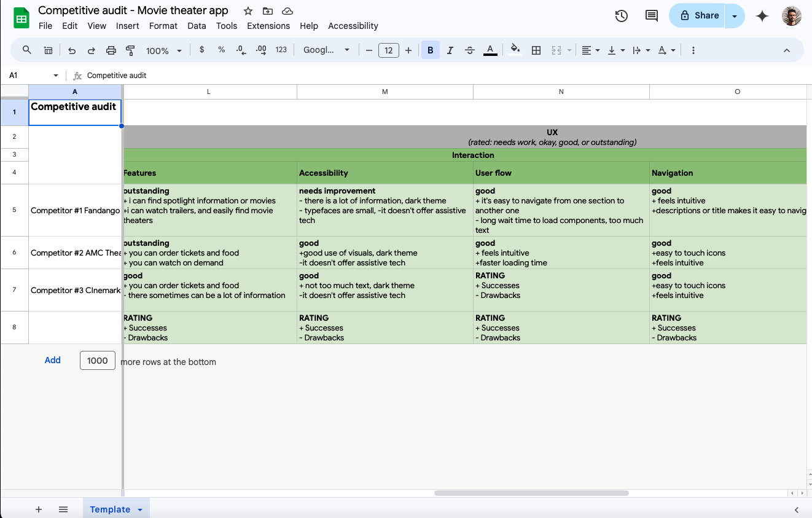Select the User flow header cell
812x518 pixels.
pos(561,173)
